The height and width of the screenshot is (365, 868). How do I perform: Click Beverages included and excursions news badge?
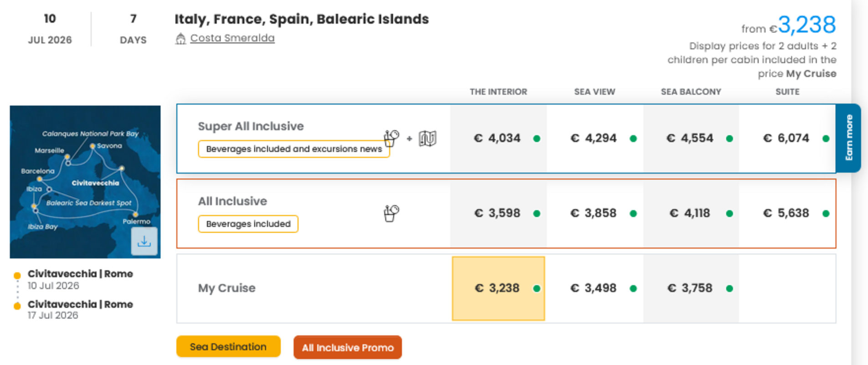(293, 149)
